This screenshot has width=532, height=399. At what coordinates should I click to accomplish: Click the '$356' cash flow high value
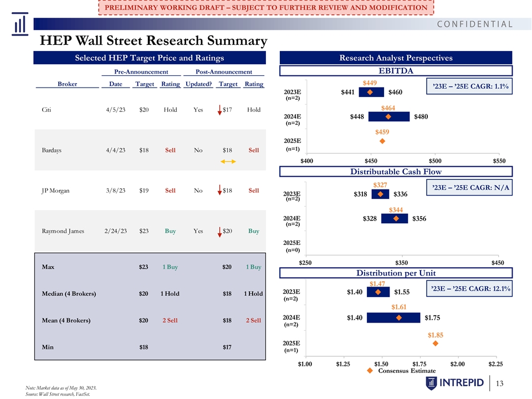(x=420, y=219)
